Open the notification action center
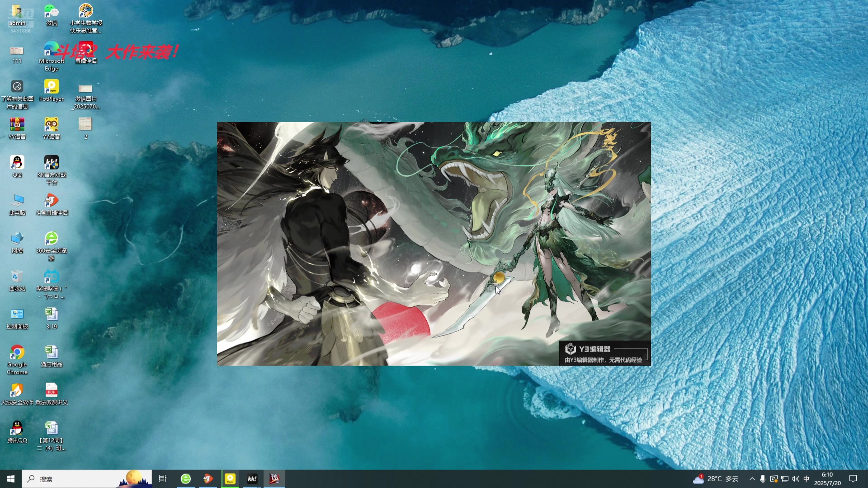 853,479
